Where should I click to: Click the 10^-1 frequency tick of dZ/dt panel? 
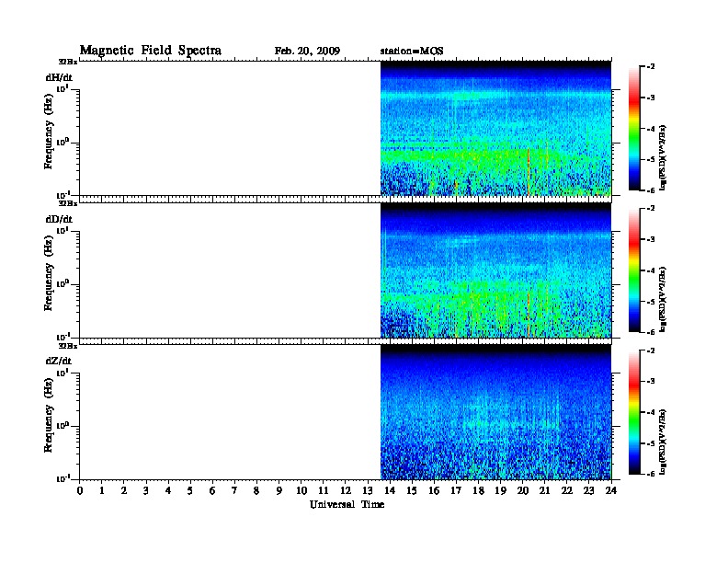[63, 478]
